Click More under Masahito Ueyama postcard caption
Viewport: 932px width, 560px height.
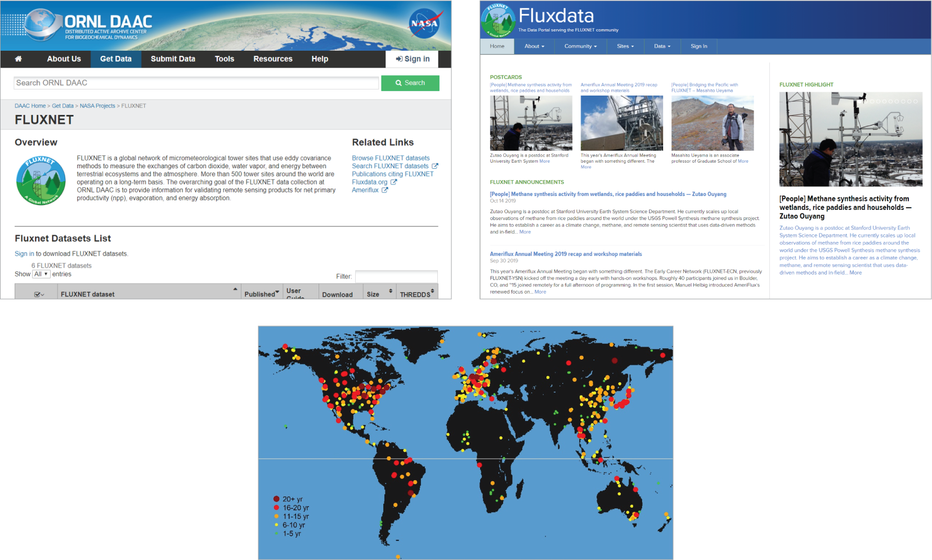pyautogui.click(x=743, y=162)
